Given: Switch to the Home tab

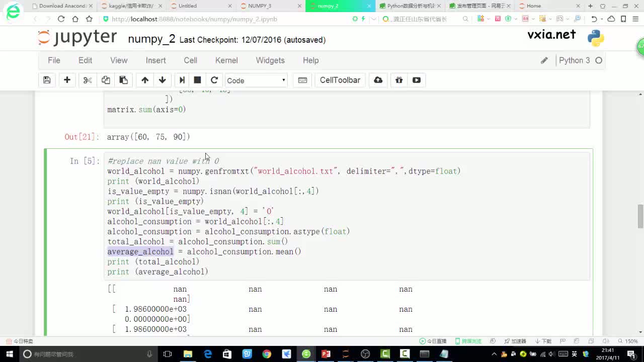Looking at the screenshot, I should click(x=548, y=6).
